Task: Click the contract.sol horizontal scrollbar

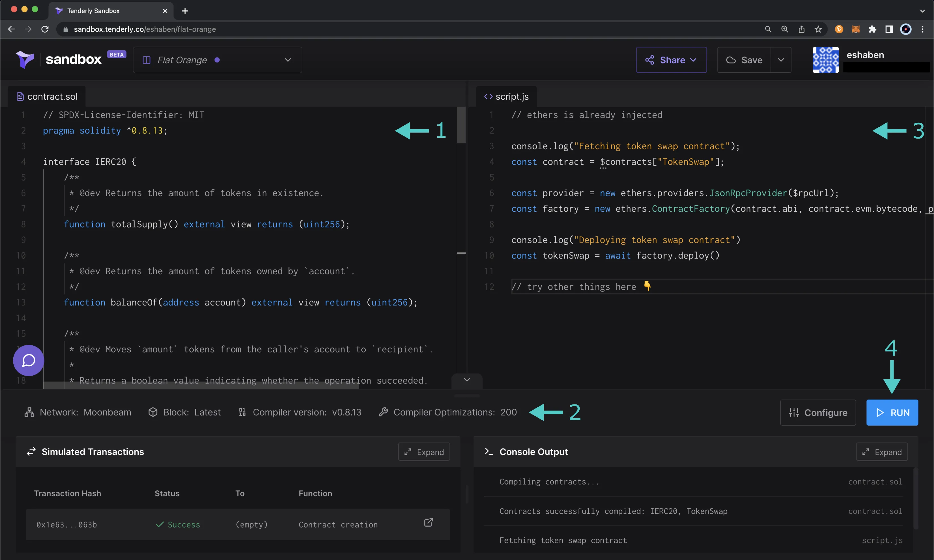Action: 201,385
